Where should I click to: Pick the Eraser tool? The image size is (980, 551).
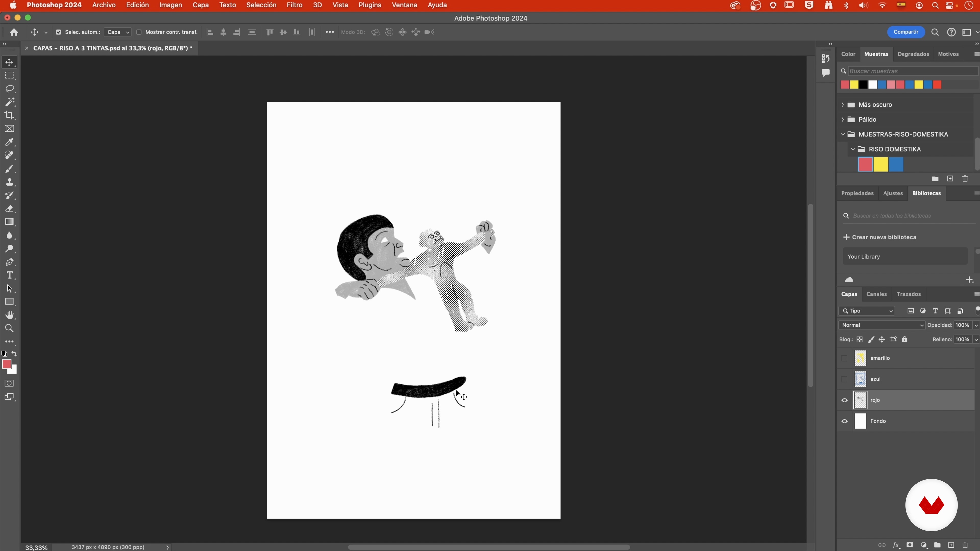(x=9, y=209)
